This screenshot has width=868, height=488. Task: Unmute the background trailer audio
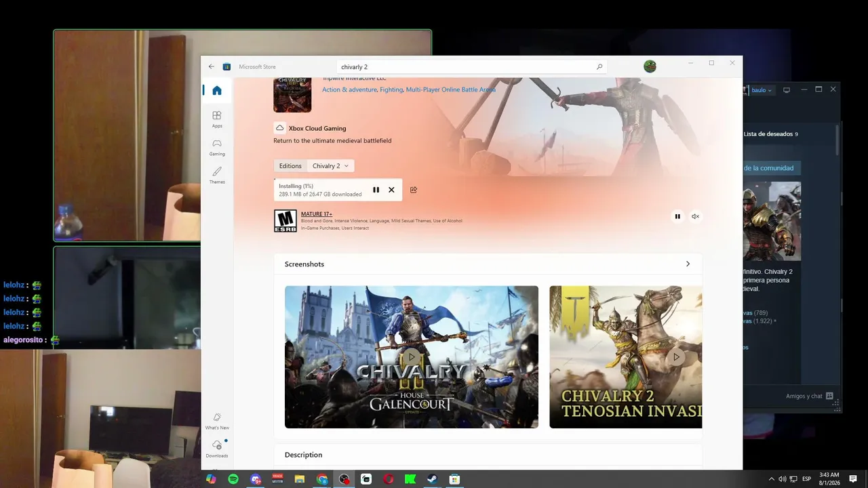tap(695, 216)
